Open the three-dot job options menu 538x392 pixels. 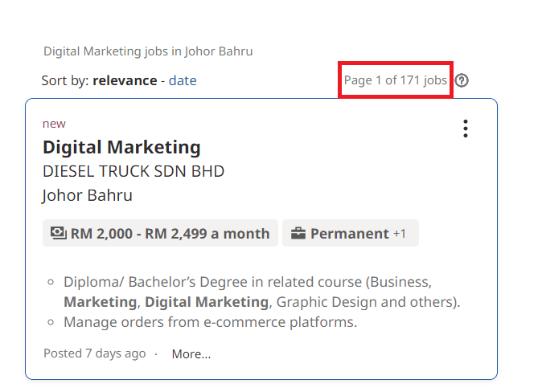(x=466, y=129)
